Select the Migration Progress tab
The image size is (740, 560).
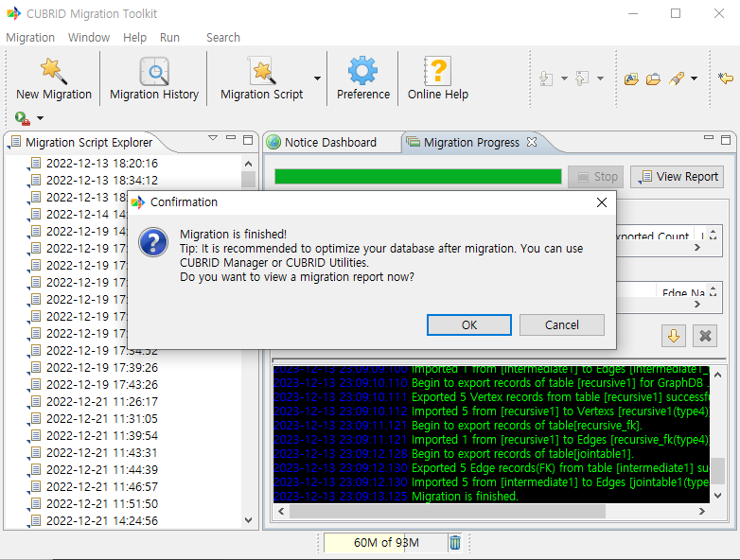[x=471, y=142]
